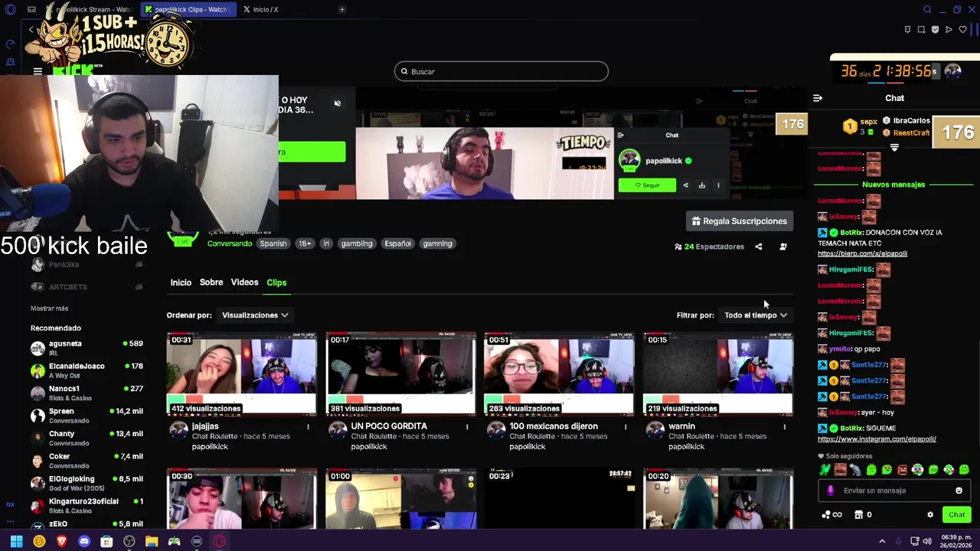Open emoji picker in chat input
Screen dimensions: 980x551
click(959, 491)
